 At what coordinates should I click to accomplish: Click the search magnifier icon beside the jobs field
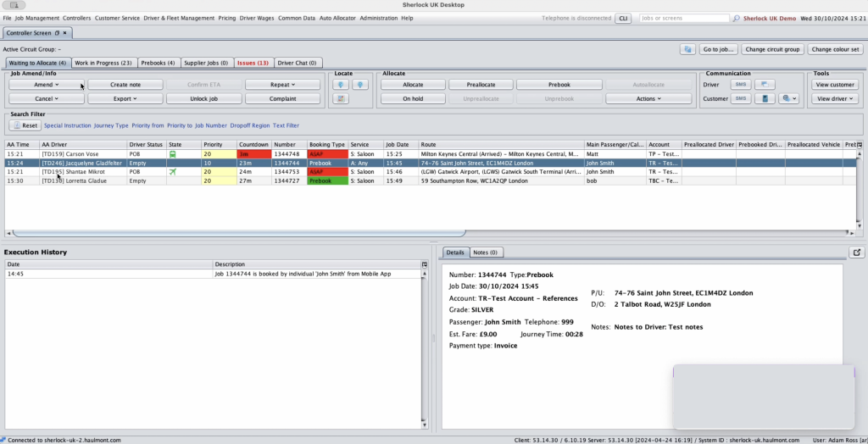[x=737, y=19]
